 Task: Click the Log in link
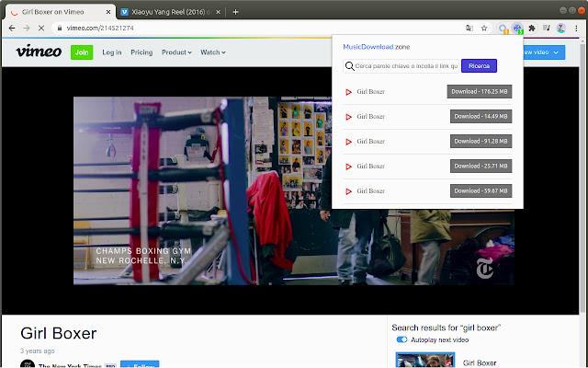(x=112, y=52)
